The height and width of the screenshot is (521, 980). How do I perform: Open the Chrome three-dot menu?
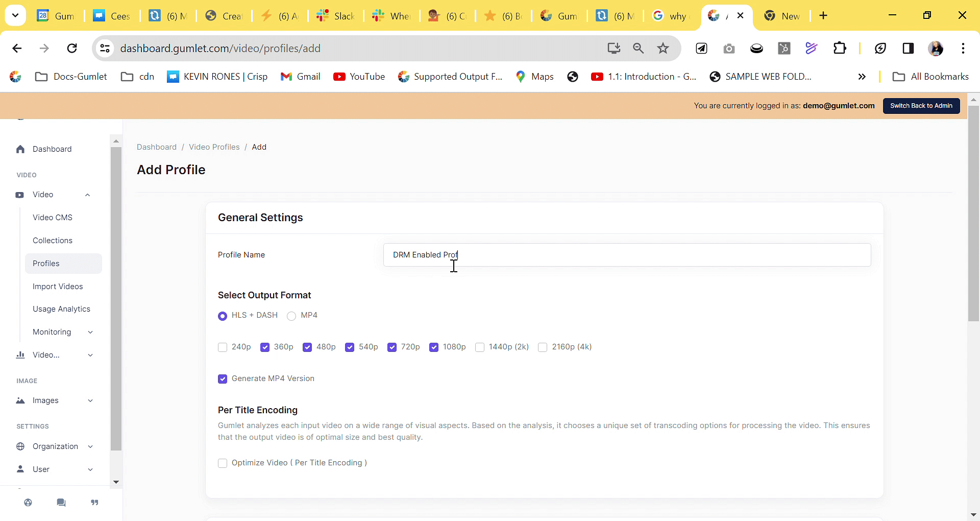coord(963,48)
